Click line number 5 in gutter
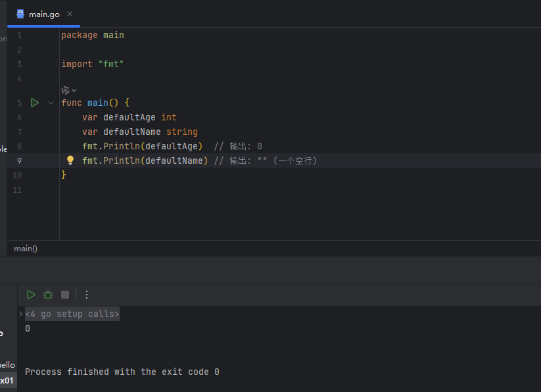This screenshot has width=541, height=392. [19, 103]
